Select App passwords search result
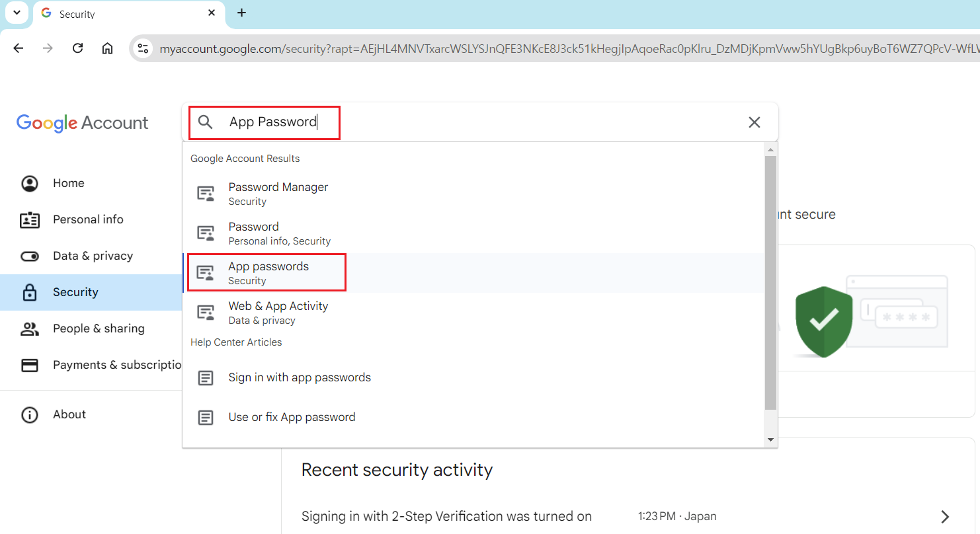This screenshot has height=534, width=980. point(268,272)
